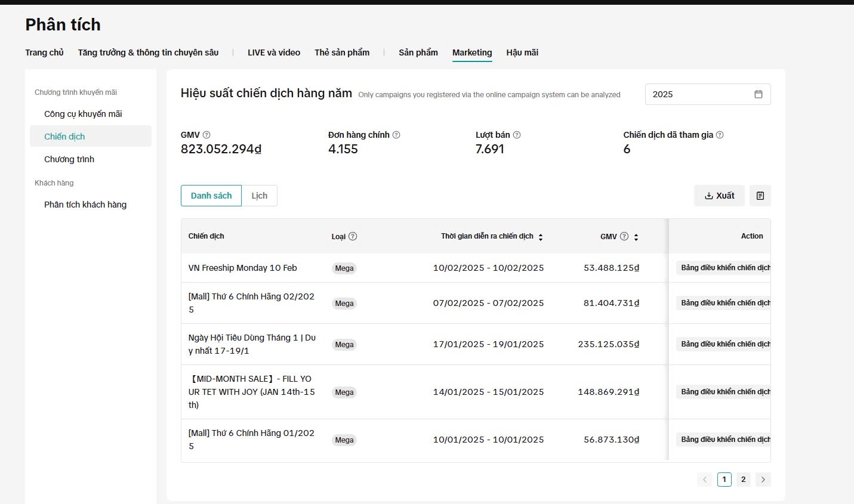Image resolution: width=854 pixels, height=504 pixels.
Task: Sort by Thời gian diễn ra chiến dịch
Action: point(541,237)
